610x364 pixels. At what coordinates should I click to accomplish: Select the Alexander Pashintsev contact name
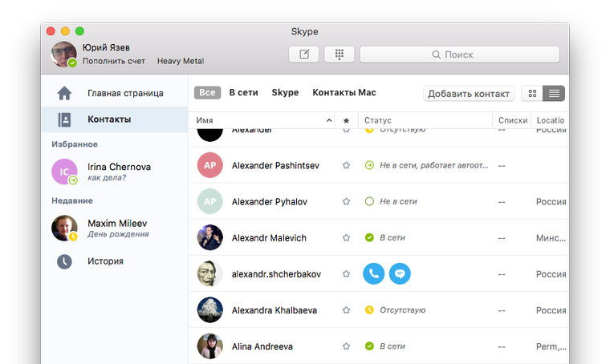pyautogui.click(x=275, y=165)
